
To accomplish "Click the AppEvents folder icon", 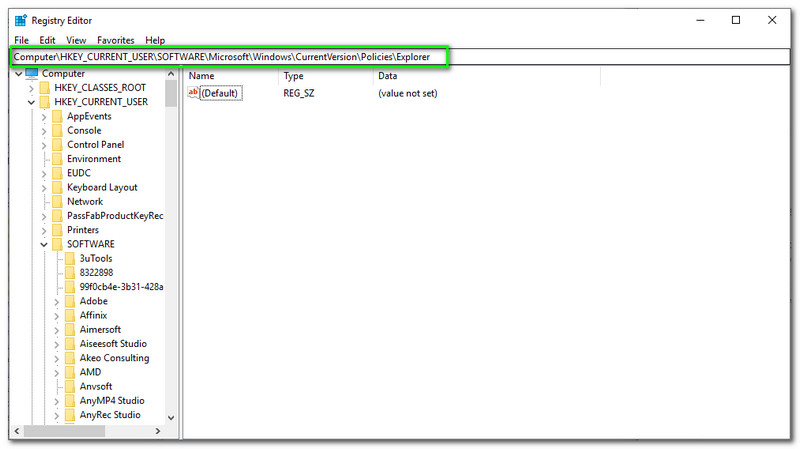I will pos(58,116).
